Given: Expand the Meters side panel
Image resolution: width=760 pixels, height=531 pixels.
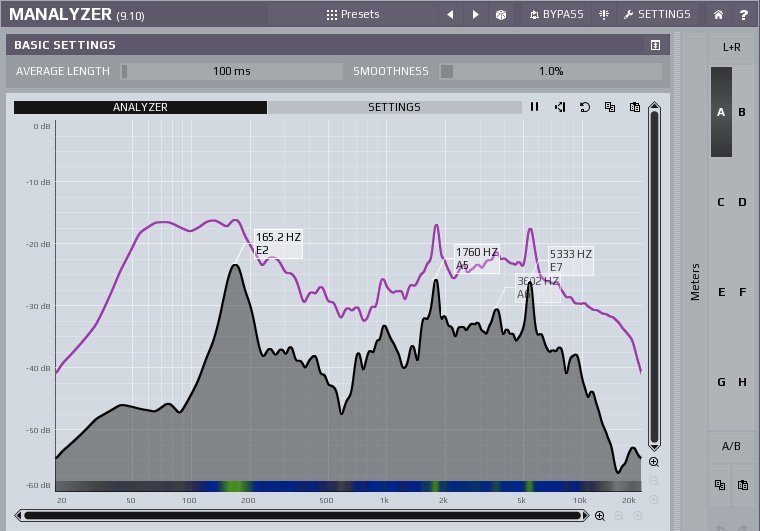Looking at the screenshot, I should (695, 282).
